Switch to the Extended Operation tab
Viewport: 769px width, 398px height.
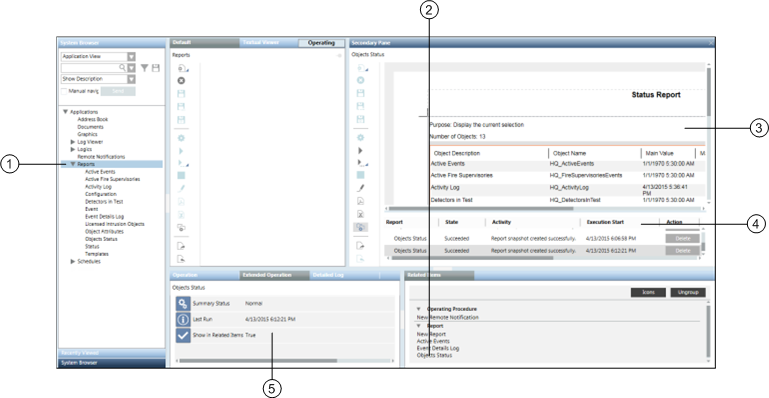tap(267, 275)
